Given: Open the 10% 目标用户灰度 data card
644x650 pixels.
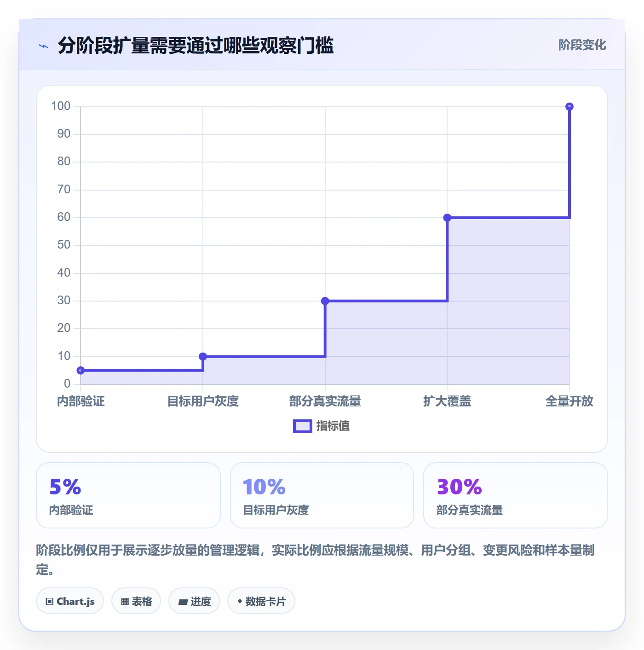Looking at the screenshot, I should pos(322,495).
